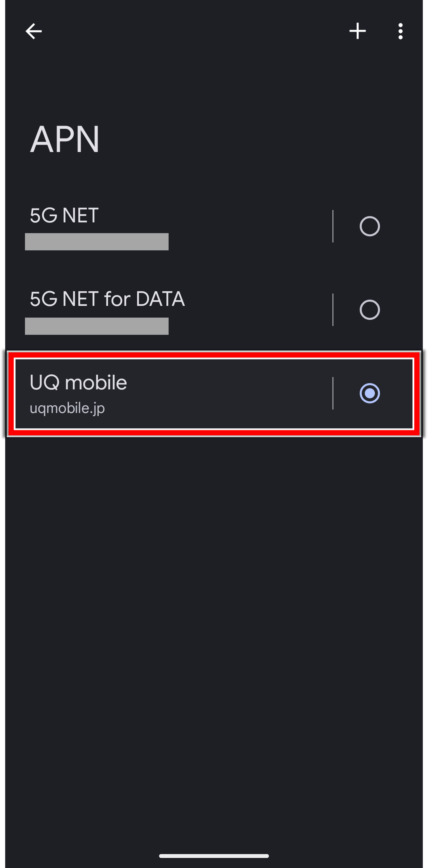Screen dimensions: 428x868
Task: Select the 5G NET radio button
Action: coord(370,226)
